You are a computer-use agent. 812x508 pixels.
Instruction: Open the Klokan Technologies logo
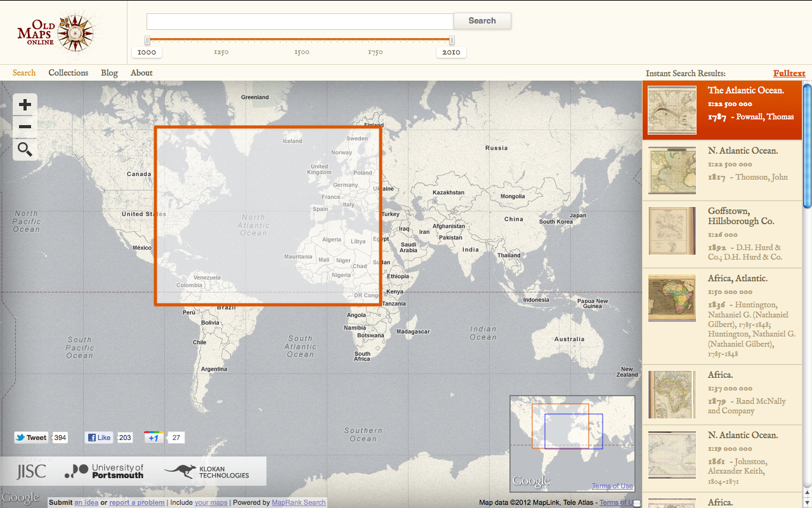207,472
